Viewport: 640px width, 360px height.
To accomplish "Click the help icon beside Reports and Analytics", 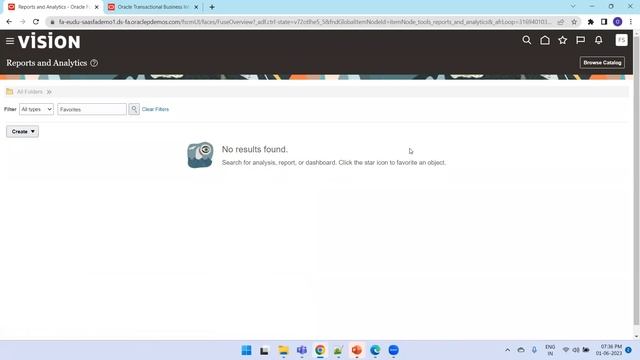I will [94, 63].
